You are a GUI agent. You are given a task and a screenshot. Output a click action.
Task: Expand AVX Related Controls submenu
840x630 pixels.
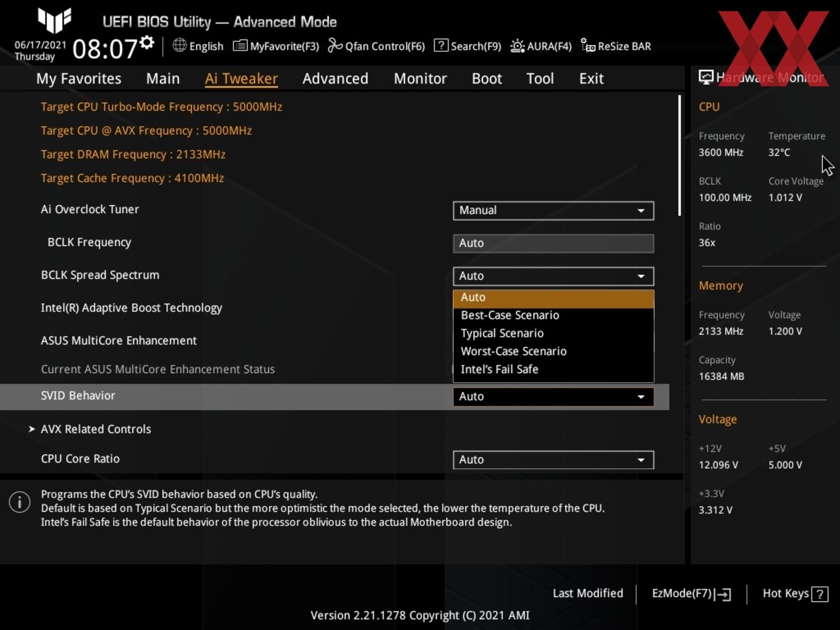click(x=96, y=429)
